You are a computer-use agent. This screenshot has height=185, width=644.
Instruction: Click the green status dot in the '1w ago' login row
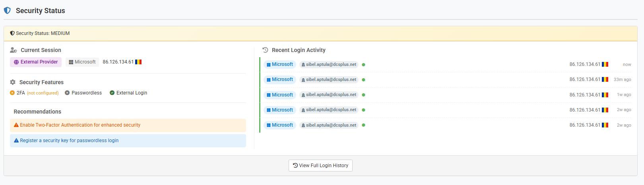pos(363,95)
